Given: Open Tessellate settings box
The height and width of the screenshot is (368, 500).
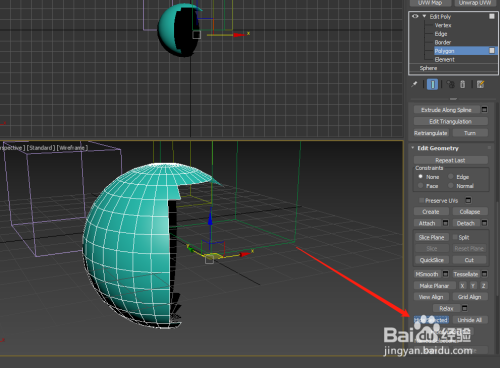Looking at the screenshot, I should coord(485,274).
